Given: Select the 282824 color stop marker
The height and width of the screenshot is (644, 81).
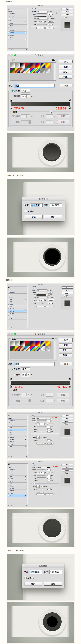Looking at the screenshot, I should pos(70,108).
